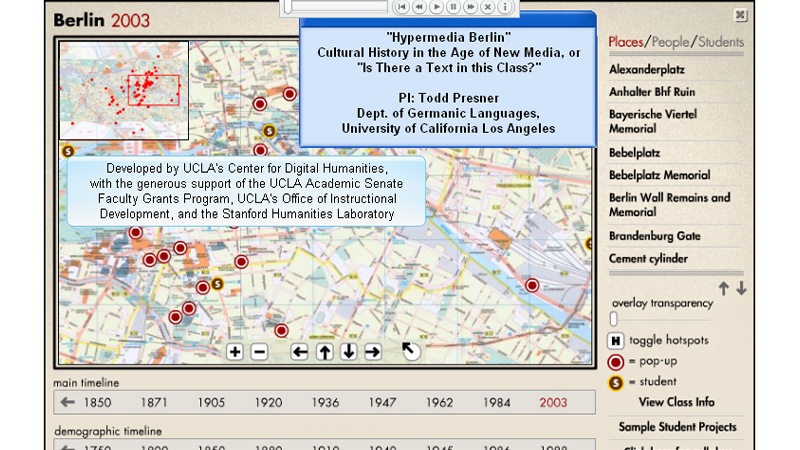The image size is (800, 450).
Task: Open Bebelplatz Memorial entry
Action: 659,175
